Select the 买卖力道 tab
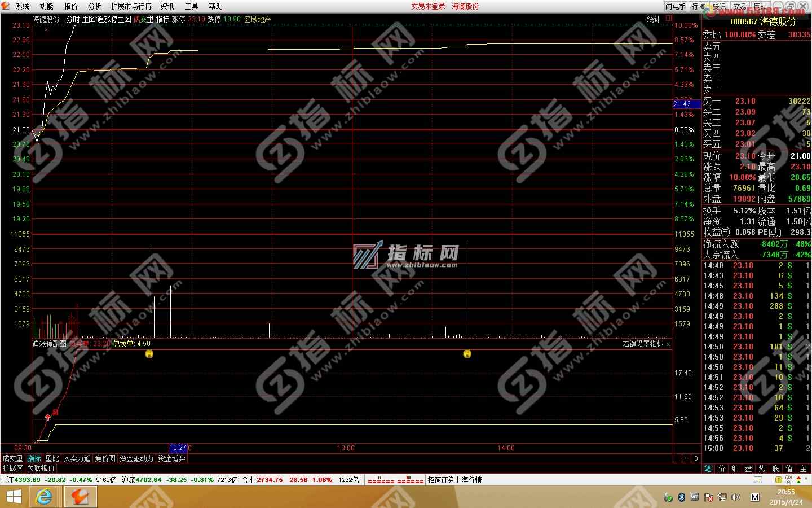This screenshot has width=812, height=508. point(77,458)
